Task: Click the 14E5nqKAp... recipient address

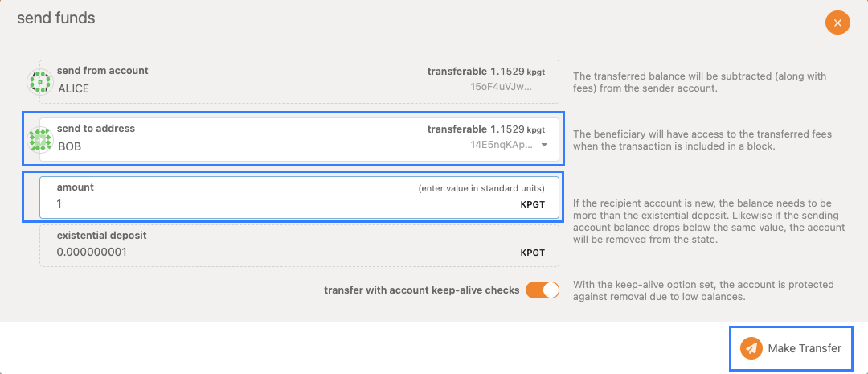Action: coord(501,145)
